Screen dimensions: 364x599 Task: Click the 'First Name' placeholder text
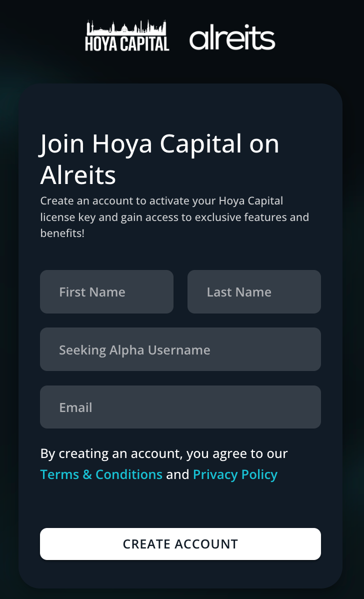click(x=92, y=292)
